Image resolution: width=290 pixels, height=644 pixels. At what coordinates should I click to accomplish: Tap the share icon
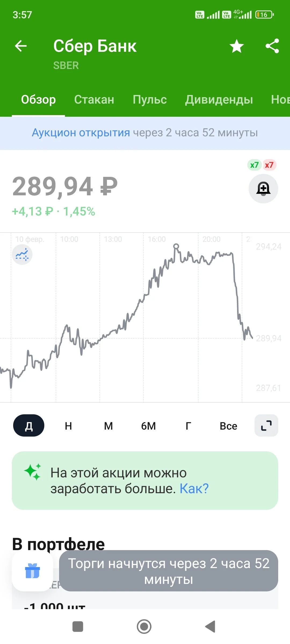(x=272, y=46)
